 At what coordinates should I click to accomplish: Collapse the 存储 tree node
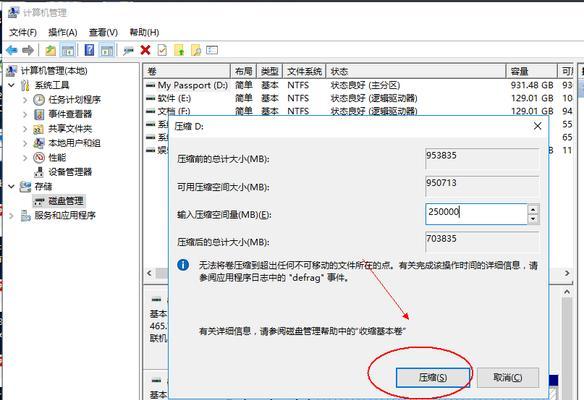(x=12, y=186)
